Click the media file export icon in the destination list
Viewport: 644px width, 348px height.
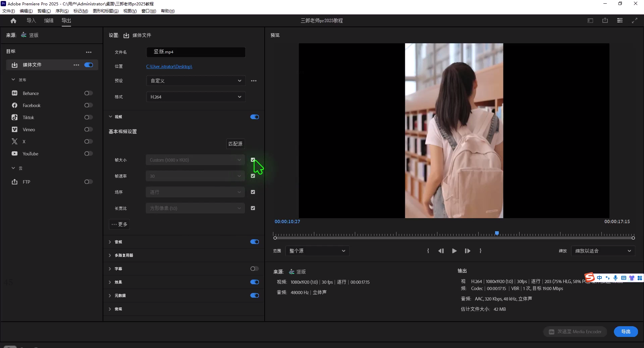coord(14,65)
